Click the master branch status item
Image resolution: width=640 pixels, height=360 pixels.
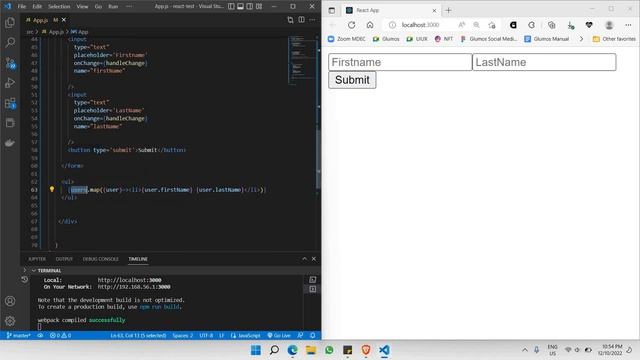19,336
